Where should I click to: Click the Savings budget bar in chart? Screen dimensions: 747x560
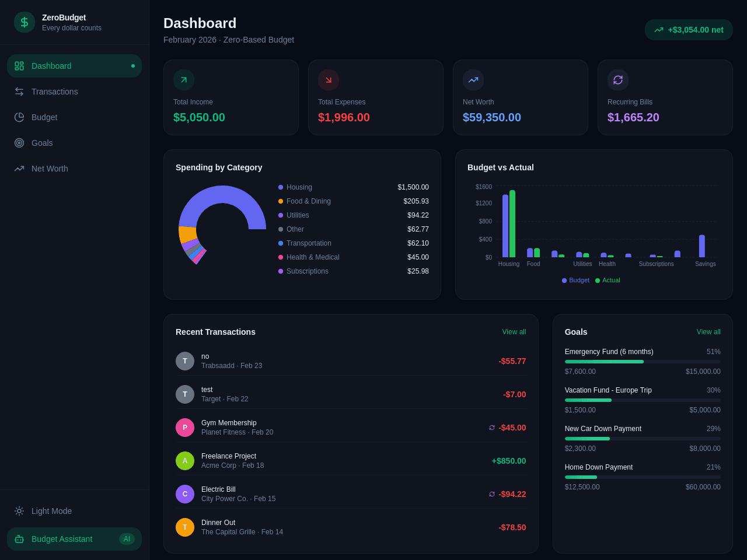(702, 246)
